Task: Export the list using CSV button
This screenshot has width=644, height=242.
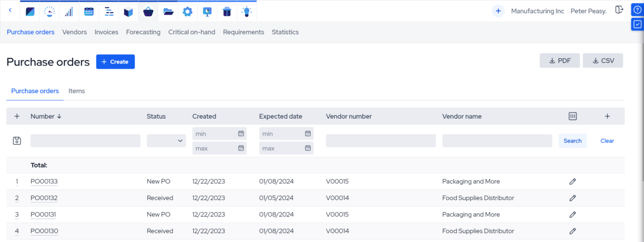Action: pos(603,61)
